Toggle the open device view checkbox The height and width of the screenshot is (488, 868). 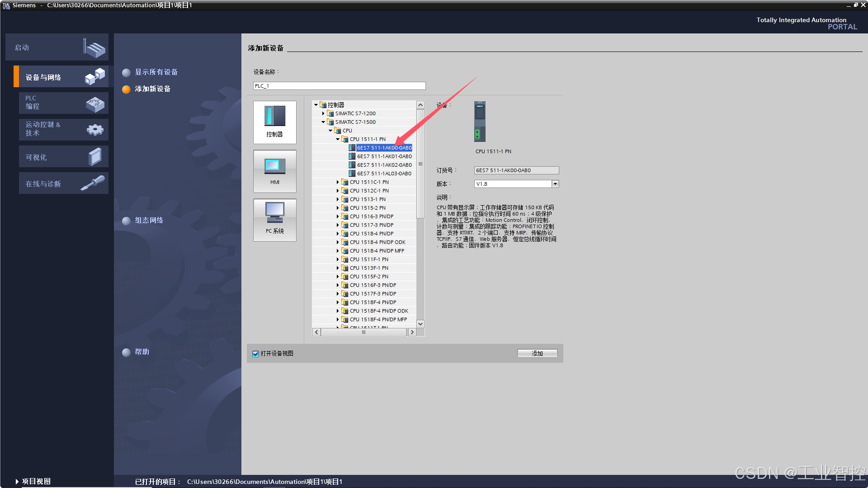click(256, 354)
